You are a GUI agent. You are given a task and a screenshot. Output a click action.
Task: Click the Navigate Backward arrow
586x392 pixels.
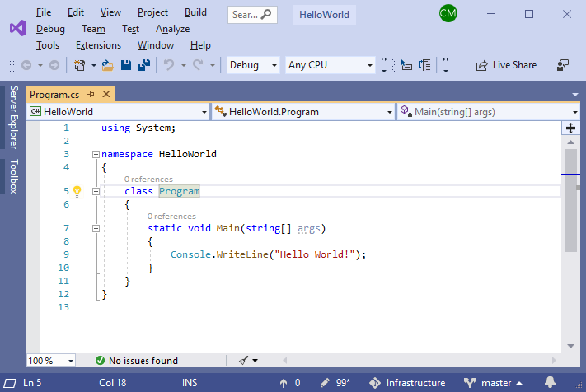pos(26,65)
